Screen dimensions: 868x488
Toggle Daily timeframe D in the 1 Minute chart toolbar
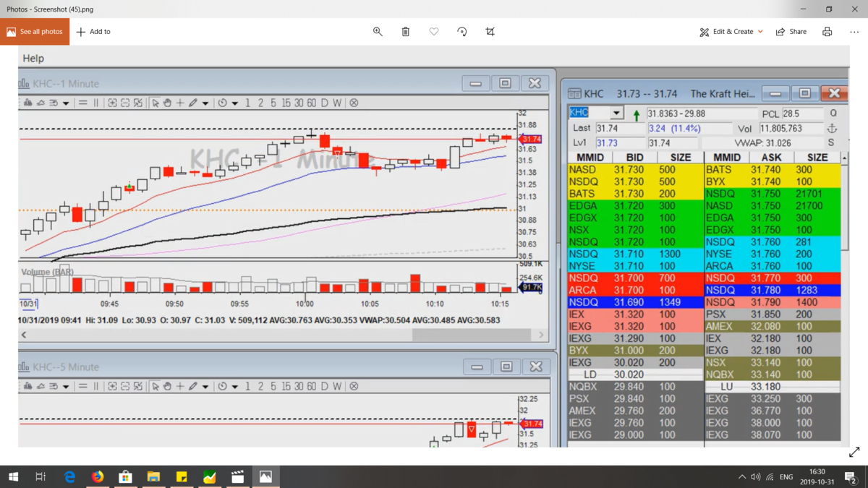click(x=325, y=103)
